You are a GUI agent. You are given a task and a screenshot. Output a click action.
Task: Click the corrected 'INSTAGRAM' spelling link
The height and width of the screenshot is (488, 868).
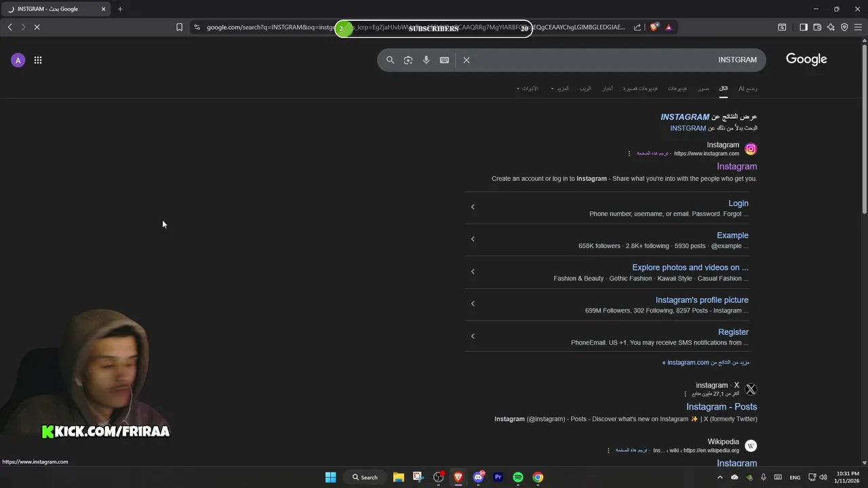(685, 117)
